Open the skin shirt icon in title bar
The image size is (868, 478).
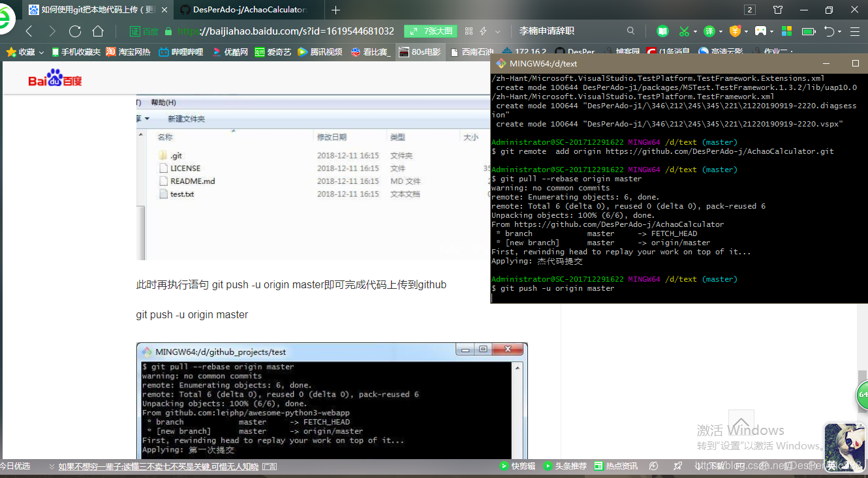click(777, 10)
